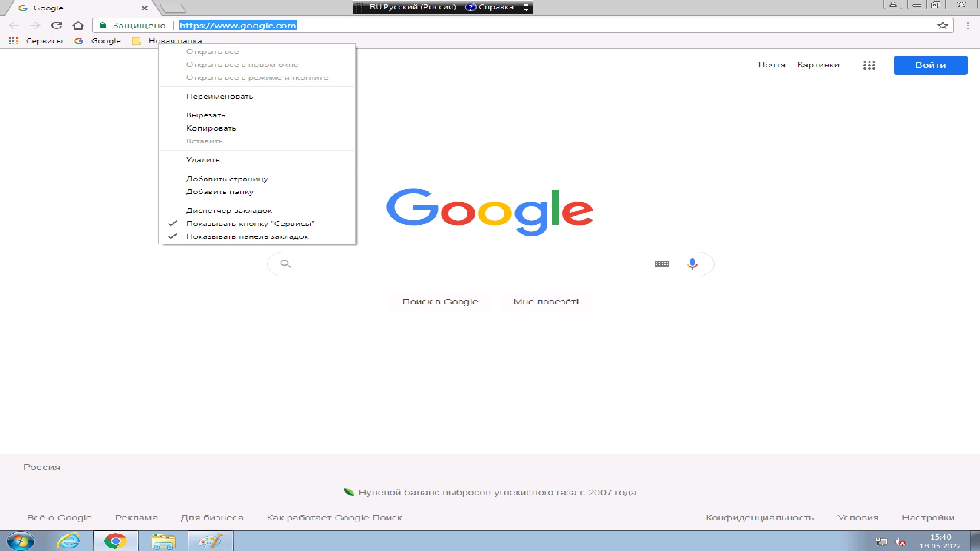Select Удалить from context menu
The image size is (980, 551).
[x=202, y=160]
